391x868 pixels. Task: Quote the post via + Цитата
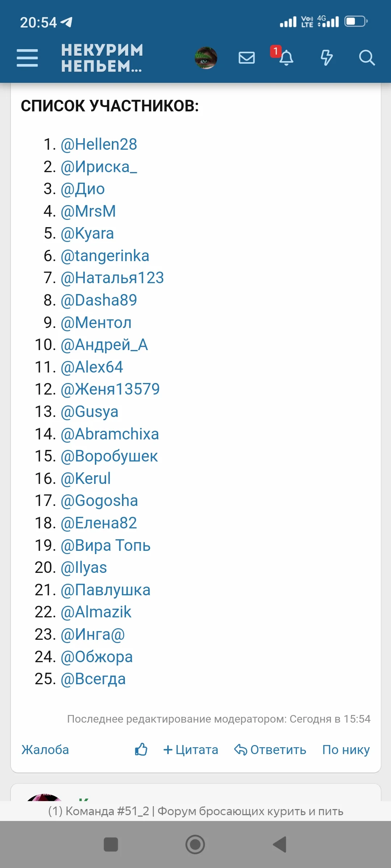click(x=191, y=750)
